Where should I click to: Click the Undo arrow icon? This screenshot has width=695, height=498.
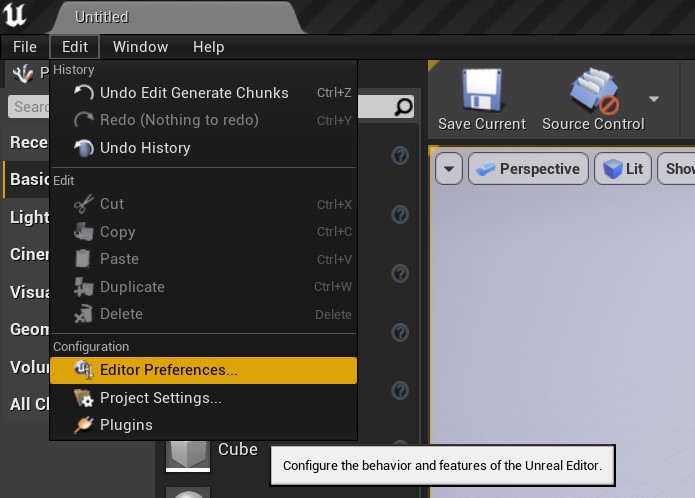pos(84,93)
